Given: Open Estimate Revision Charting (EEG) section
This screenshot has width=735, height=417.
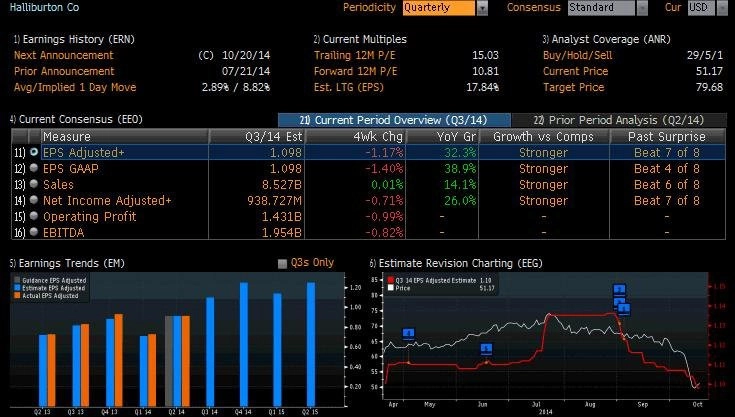Looking at the screenshot, I should [456, 263].
